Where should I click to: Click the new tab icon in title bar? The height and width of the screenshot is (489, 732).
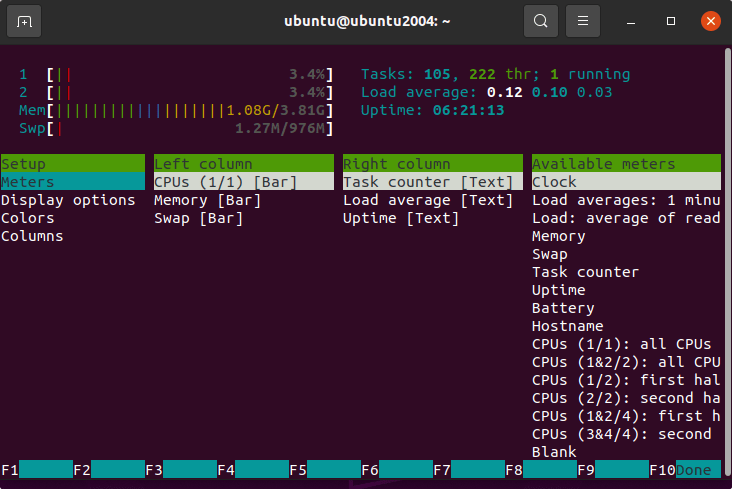[x=25, y=21]
